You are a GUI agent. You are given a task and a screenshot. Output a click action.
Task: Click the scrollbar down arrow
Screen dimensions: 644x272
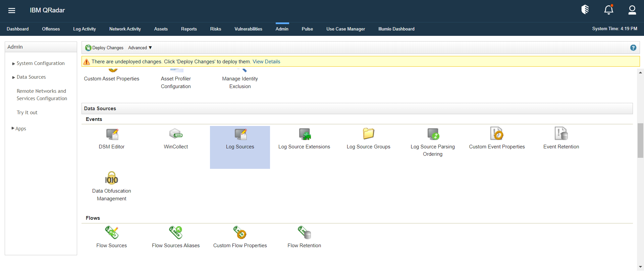(x=641, y=267)
